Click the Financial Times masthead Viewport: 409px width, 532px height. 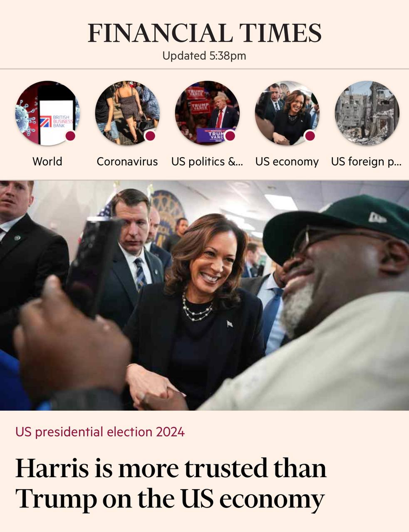tap(204, 33)
